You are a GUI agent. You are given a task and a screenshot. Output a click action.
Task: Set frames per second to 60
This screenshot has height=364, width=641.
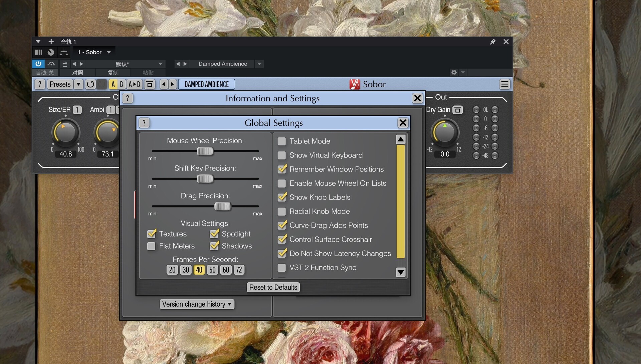pos(226,270)
